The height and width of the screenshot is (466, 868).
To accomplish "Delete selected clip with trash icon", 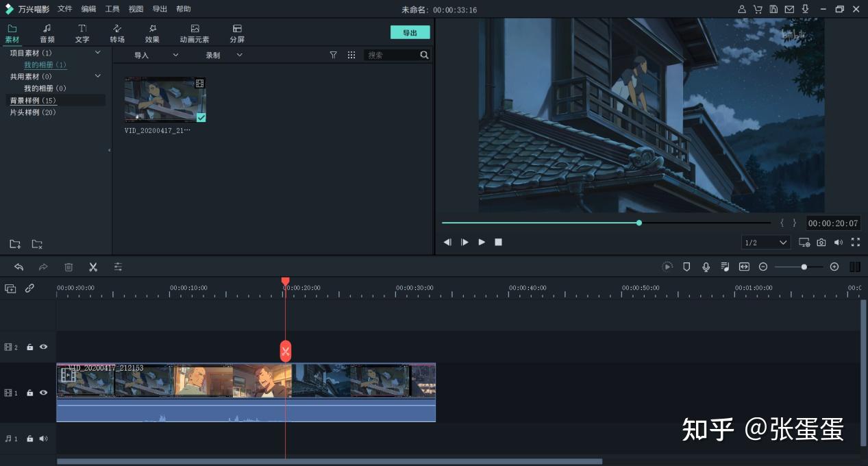I will click(69, 267).
